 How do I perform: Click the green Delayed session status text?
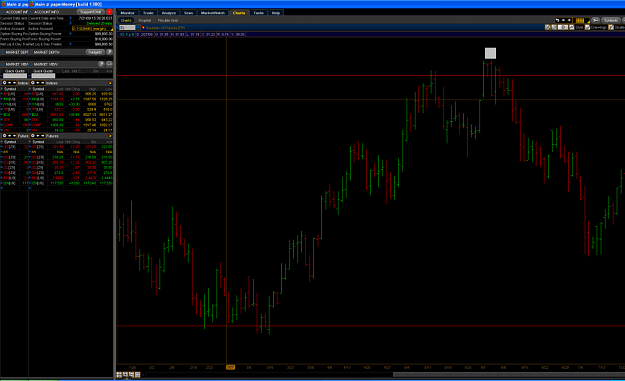(x=99, y=24)
